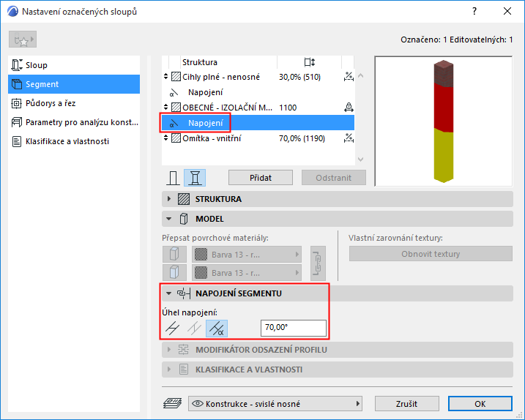Click the 1100 length value

pos(288,108)
